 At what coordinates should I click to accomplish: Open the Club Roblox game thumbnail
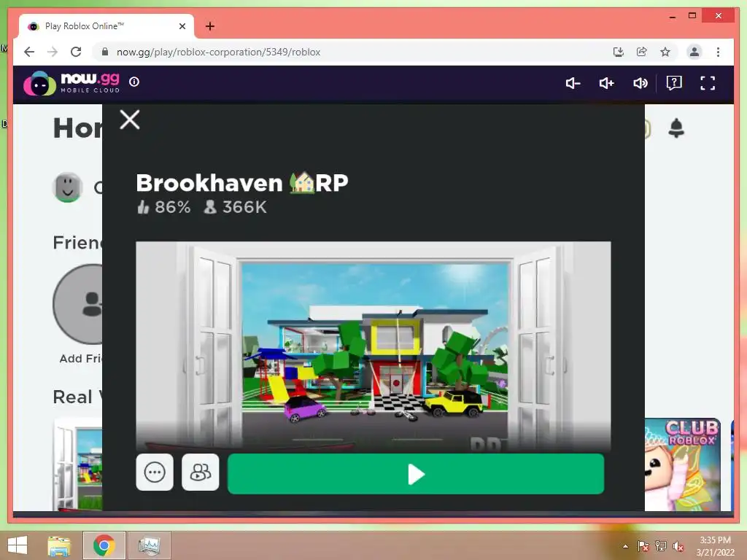[682, 464]
